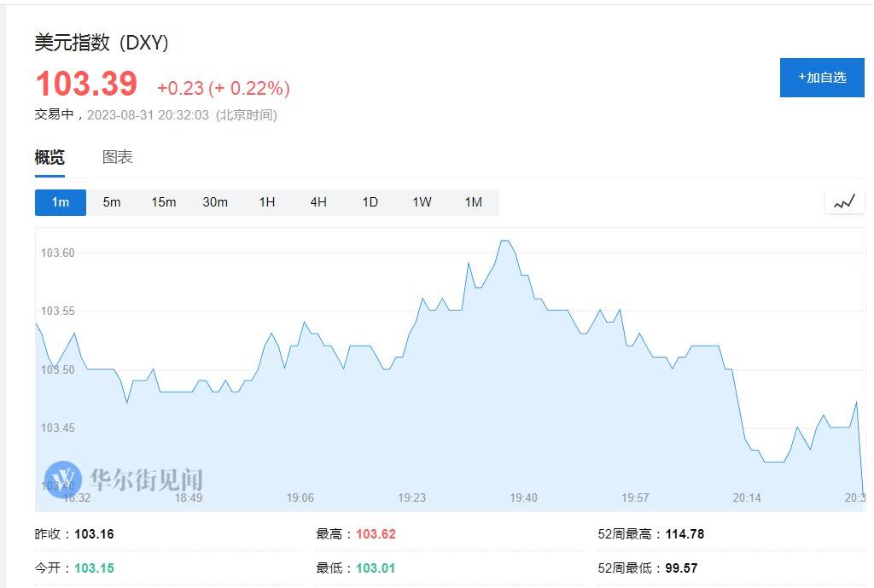Switch to the 概览 tab
874x588 pixels.
point(50,157)
